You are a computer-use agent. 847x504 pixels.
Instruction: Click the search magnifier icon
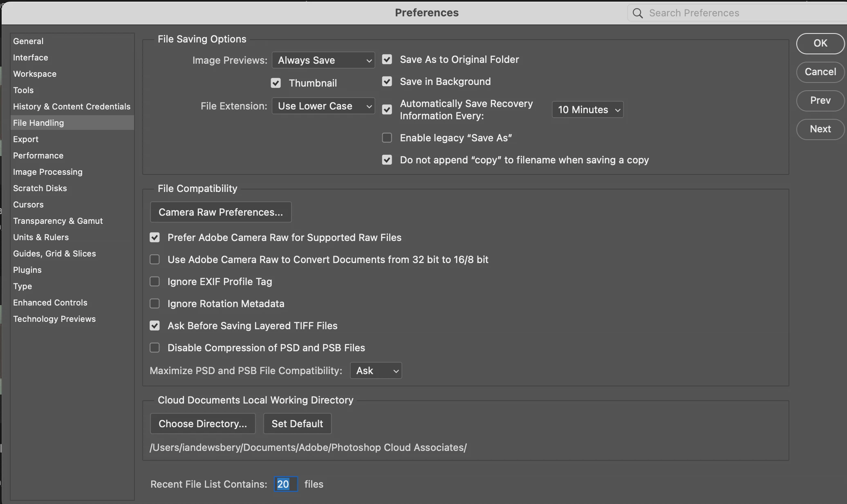(x=637, y=13)
